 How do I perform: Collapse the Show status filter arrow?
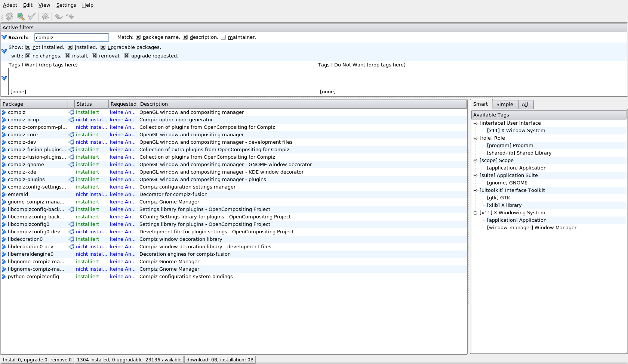[4, 52]
